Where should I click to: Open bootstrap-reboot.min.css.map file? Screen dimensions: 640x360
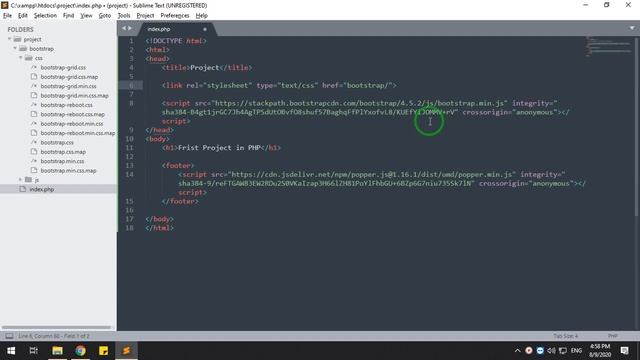(x=78, y=133)
